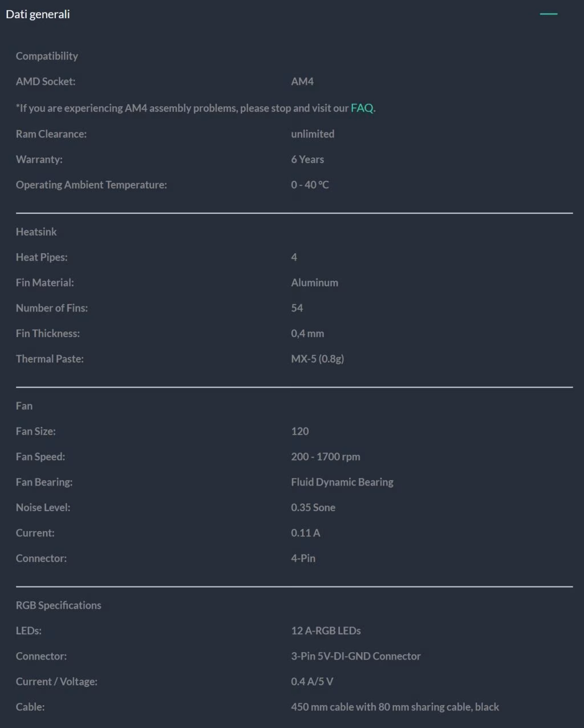Image resolution: width=584 pixels, height=728 pixels.
Task: Select the 0.35 Sone noise level value
Action: (313, 507)
